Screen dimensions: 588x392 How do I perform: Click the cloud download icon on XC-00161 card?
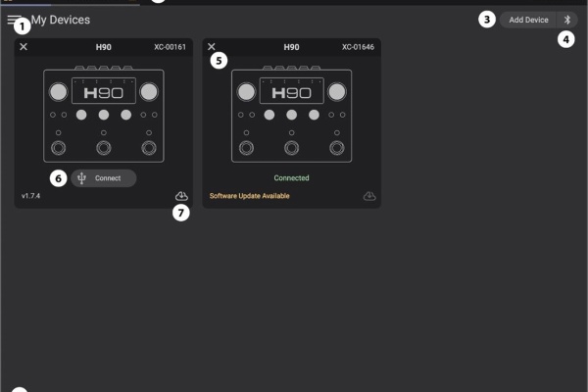pyautogui.click(x=181, y=196)
